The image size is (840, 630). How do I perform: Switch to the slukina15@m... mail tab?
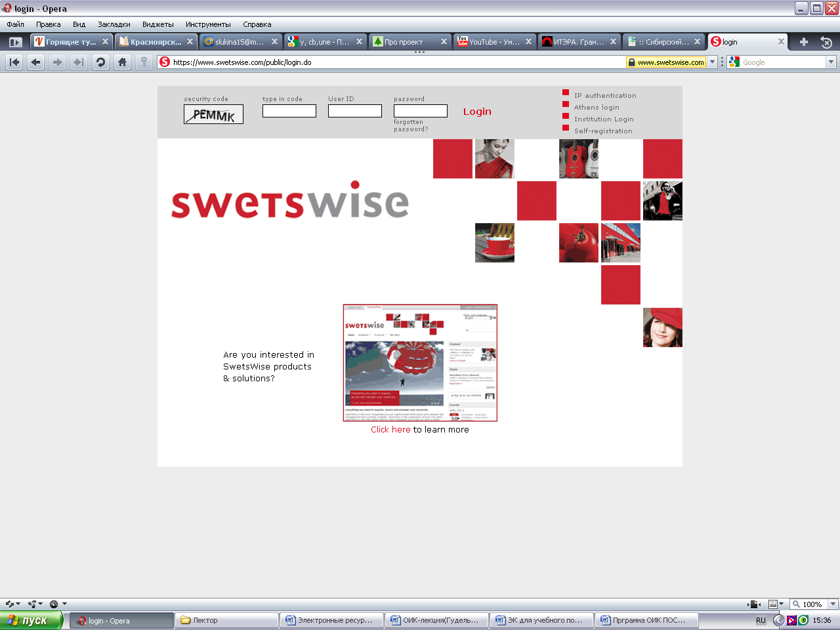pos(241,42)
